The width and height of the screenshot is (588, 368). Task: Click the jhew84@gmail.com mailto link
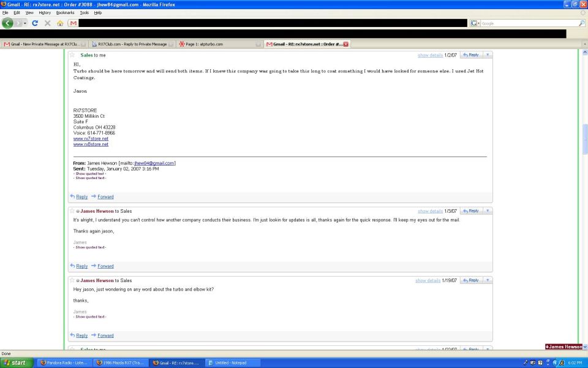click(x=154, y=163)
